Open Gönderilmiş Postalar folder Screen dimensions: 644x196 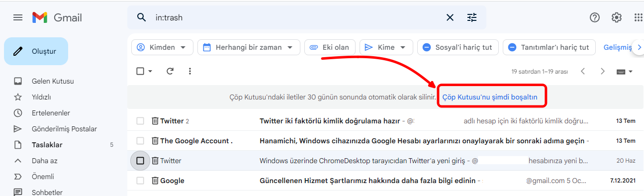click(64, 129)
